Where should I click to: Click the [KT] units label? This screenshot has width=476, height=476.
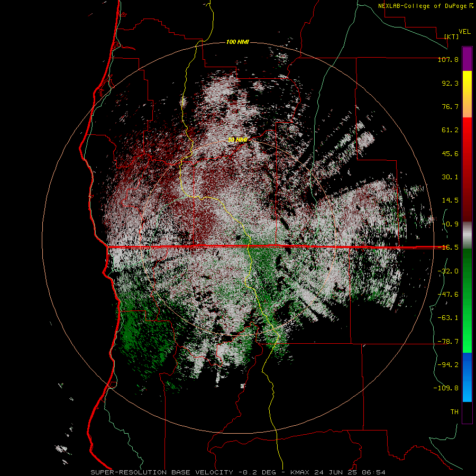[x=451, y=36]
